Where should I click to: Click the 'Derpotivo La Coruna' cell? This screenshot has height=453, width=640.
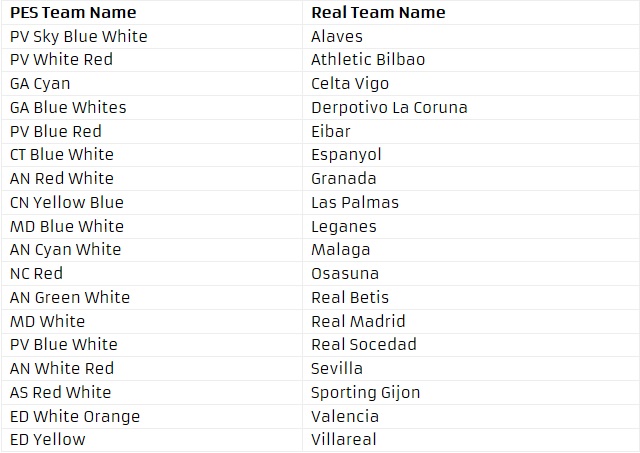(389, 107)
